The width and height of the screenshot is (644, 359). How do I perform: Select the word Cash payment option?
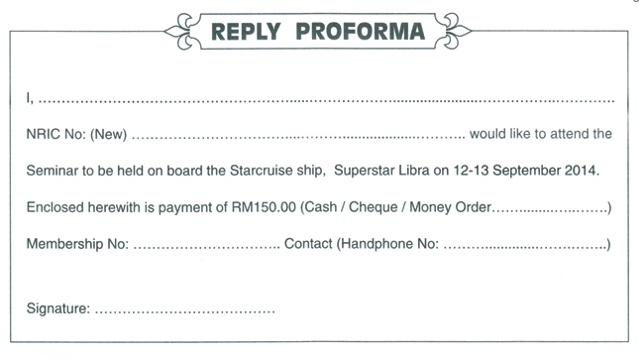coord(321,207)
